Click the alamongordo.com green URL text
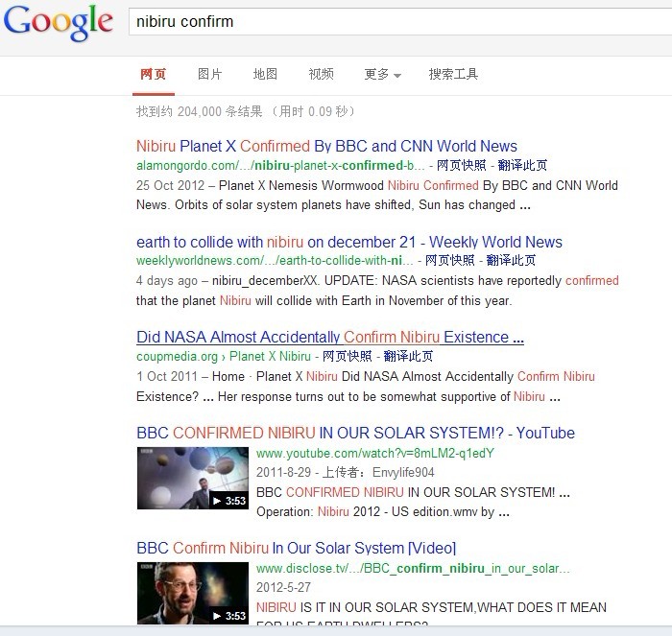The width and height of the screenshot is (672, 636). [x=280, y=165]
